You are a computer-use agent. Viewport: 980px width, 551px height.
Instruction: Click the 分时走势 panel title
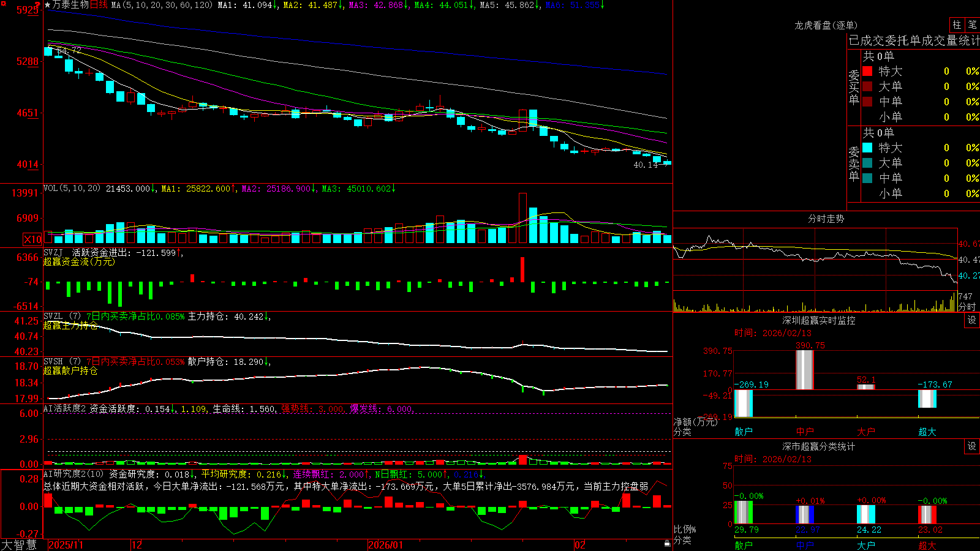pyautogui.click(x=826, y=219)
